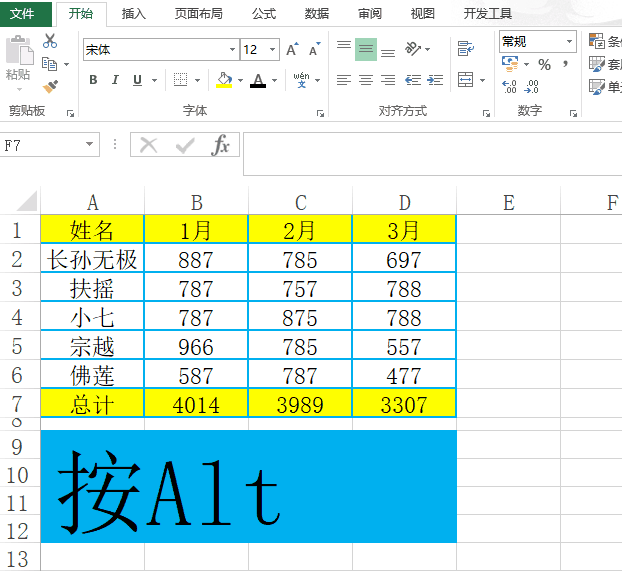Open the fill color dropdown arrow

tap(240, 81)
